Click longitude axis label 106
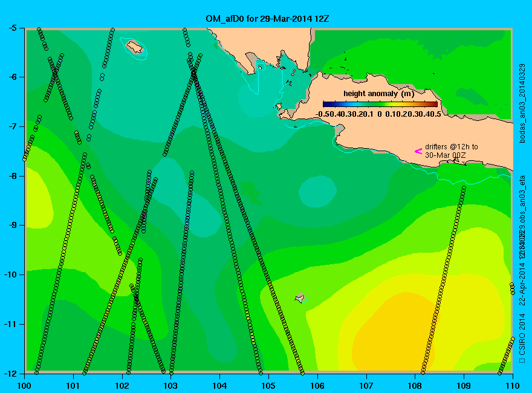 pyautogui.click(x=317, y=386)
